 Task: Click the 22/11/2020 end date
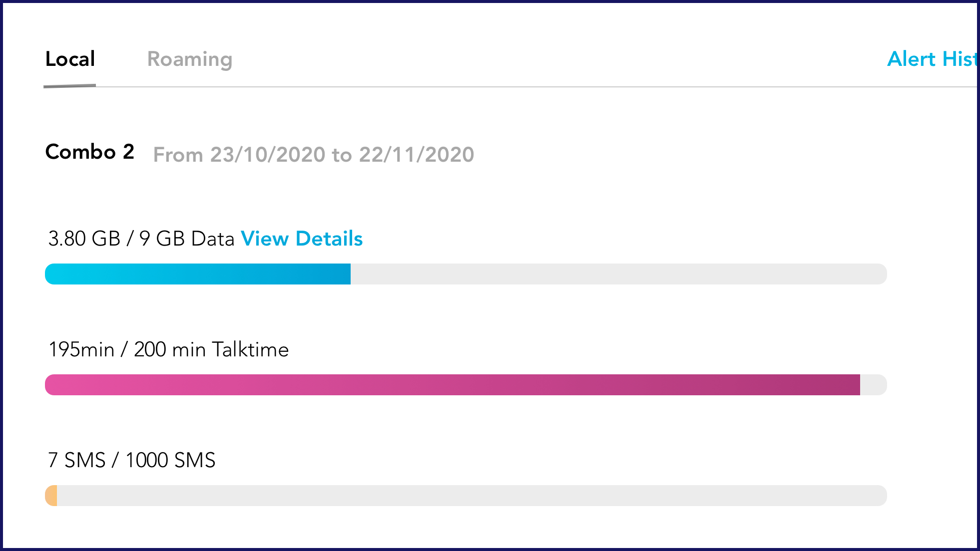(417, 155)
